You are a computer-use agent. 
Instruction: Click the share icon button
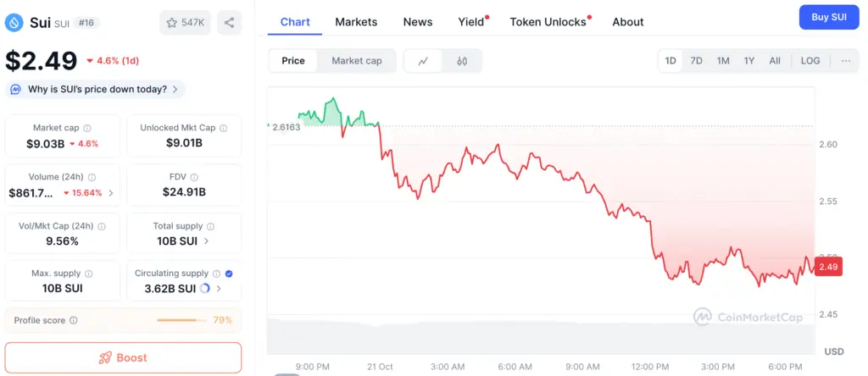pyautogui.click(x=230, y=23)
